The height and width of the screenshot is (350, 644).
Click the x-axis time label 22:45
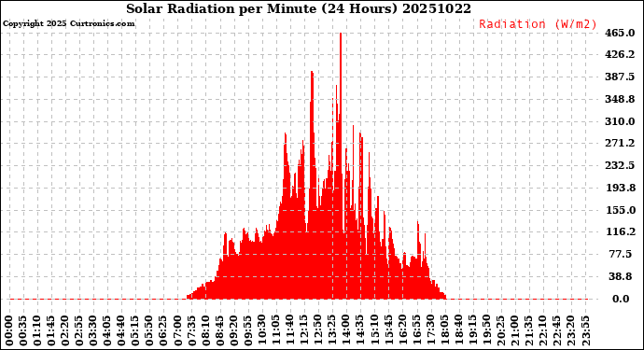(x=557, y=331)
